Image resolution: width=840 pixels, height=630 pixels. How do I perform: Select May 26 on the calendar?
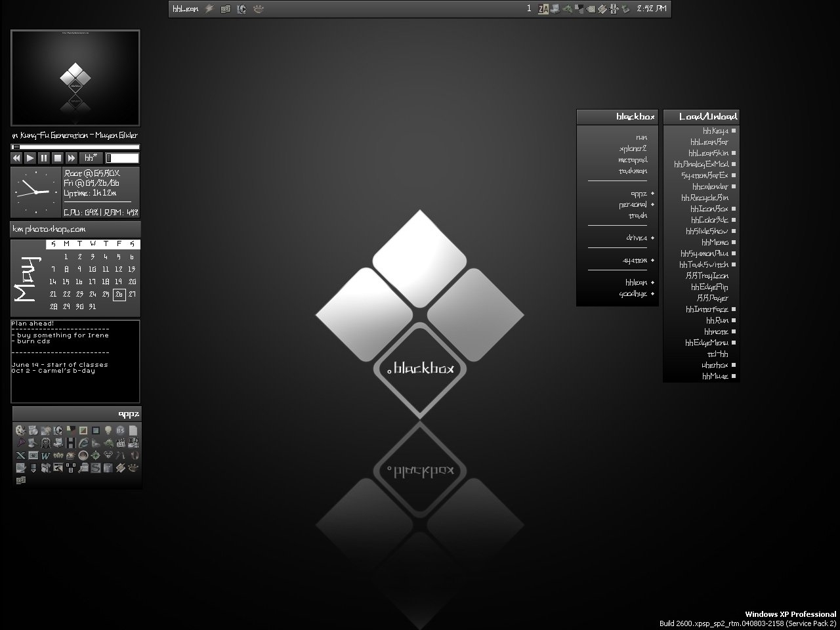(119, 295)
